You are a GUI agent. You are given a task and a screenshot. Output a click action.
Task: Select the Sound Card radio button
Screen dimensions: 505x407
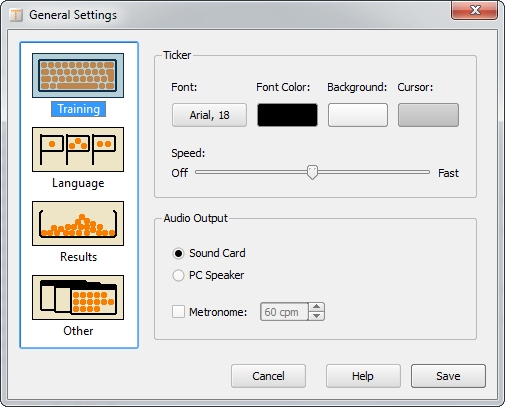(178, 254)
